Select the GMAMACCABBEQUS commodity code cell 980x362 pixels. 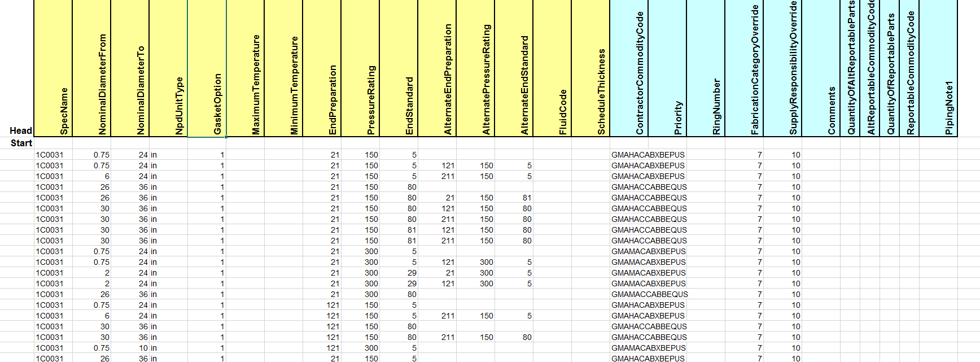(650, 294)
